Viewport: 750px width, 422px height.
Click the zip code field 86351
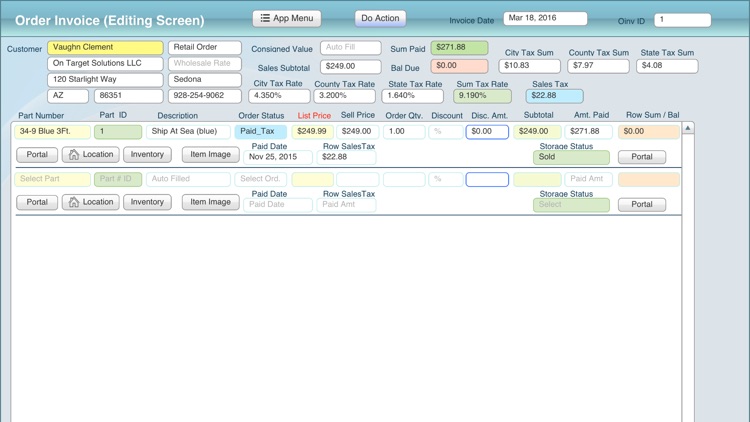point(129,96)
